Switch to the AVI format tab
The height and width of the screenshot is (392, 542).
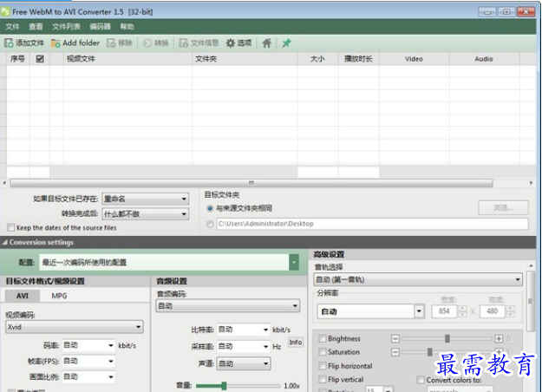pyautogui.click(x=23, y=296)
